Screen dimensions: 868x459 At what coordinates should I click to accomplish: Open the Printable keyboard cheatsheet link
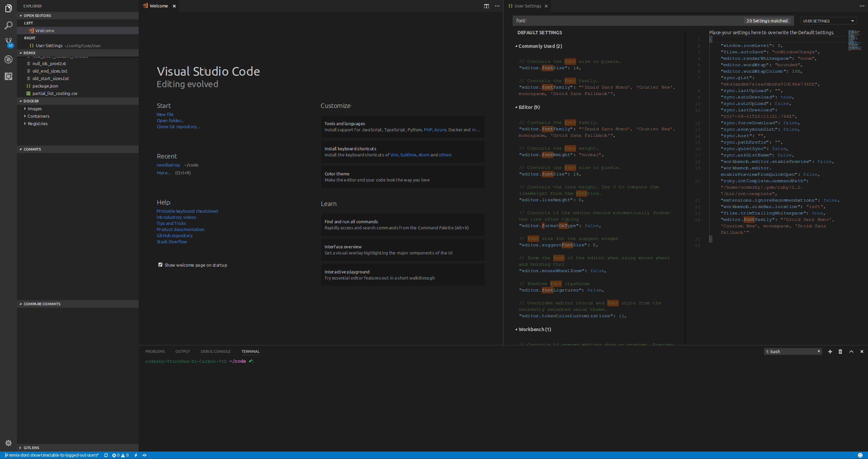pos(187,211)
